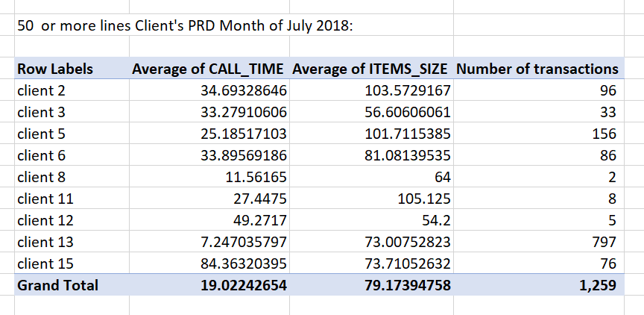Select client 5 call time value 25.18517103
644x315 pixels.
[239, 134]
